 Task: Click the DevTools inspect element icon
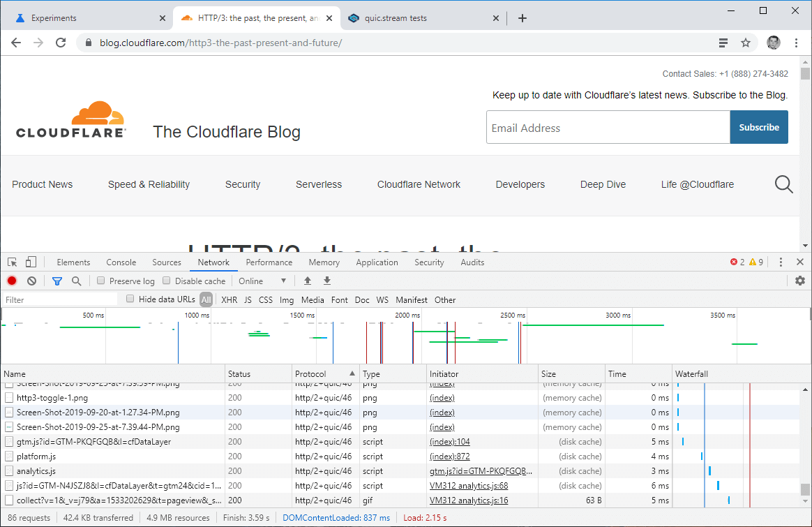click(x=13, y=262)
